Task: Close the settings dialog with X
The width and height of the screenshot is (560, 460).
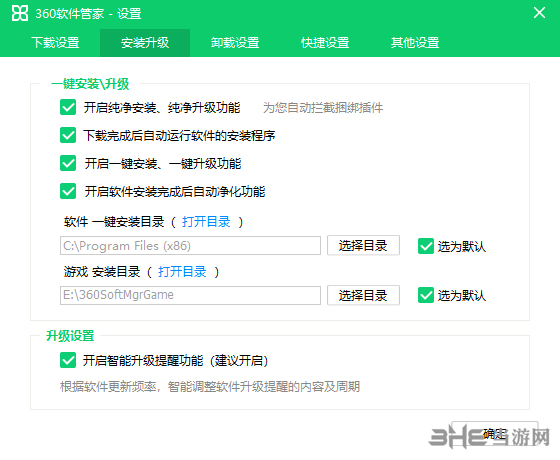Action: [x=539, y=13]
